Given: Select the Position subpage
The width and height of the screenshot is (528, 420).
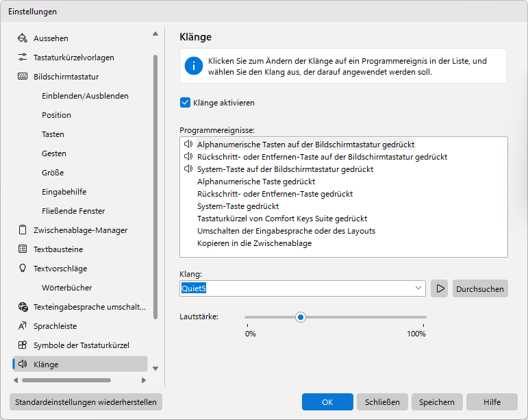Looking at the screenshot, I should tap(57, 115).
